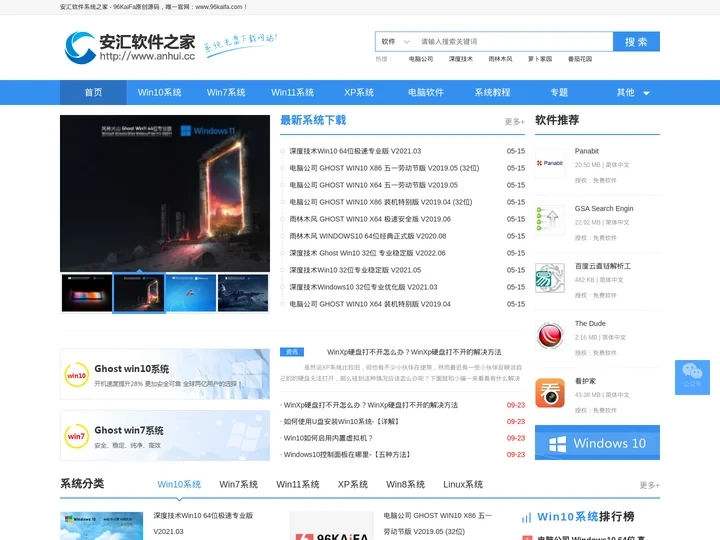Click 更多+ beside 系统分类
Image resolution: width=720 pixels, height=540 pixels.
pos(650,485)
